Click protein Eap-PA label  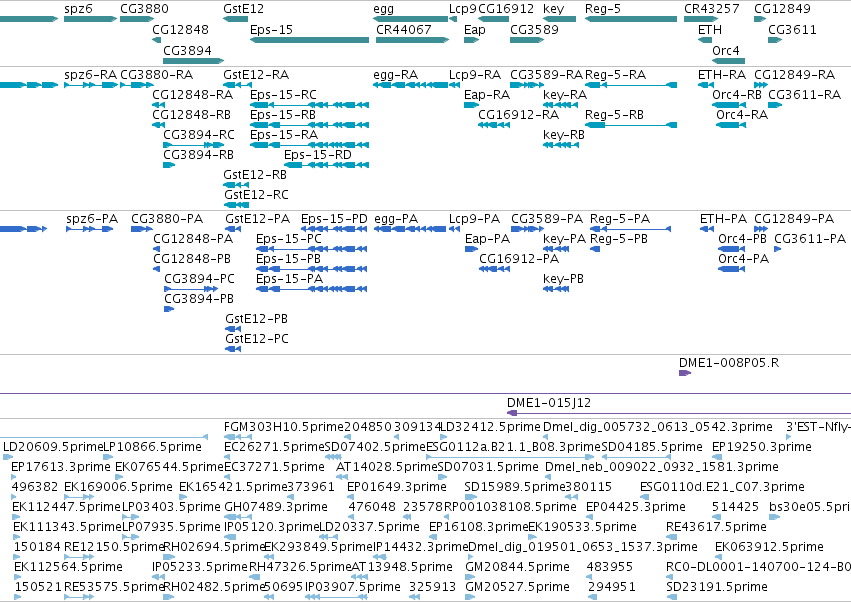click(x=487, y=239)
